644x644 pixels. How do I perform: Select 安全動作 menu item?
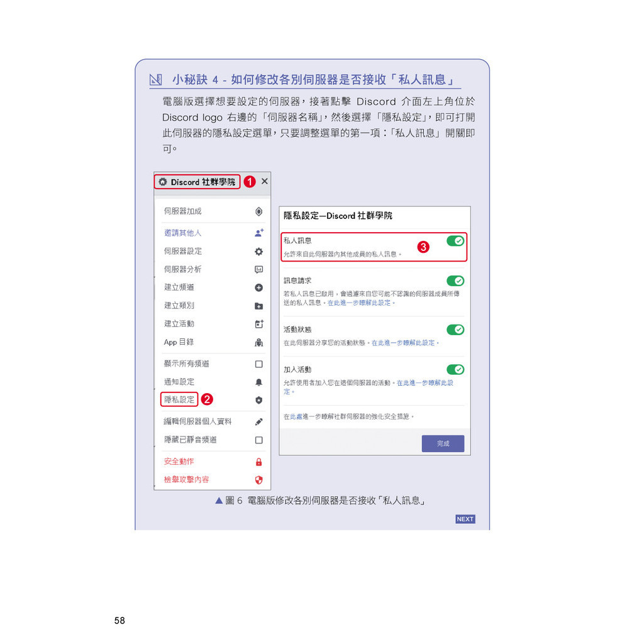(x=213, y=462)
